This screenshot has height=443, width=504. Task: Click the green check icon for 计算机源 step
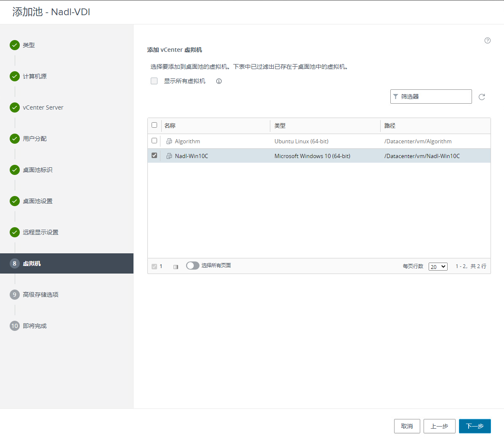14,76
